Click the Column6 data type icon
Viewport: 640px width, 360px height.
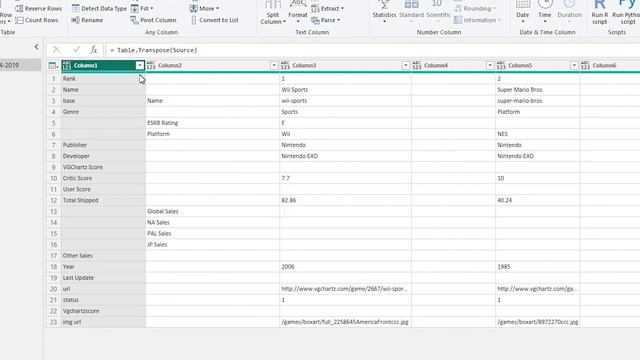tap(585, 65)
